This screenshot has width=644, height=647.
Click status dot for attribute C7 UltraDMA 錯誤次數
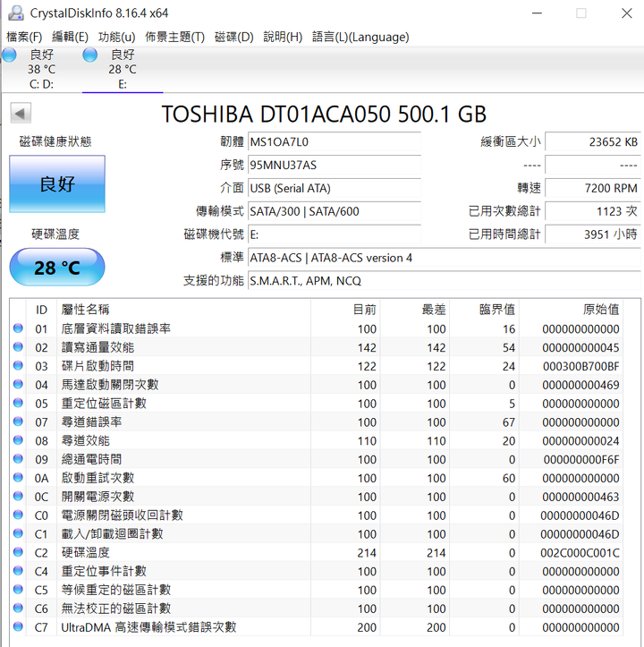pyautogui.click(x=18, y=626)
